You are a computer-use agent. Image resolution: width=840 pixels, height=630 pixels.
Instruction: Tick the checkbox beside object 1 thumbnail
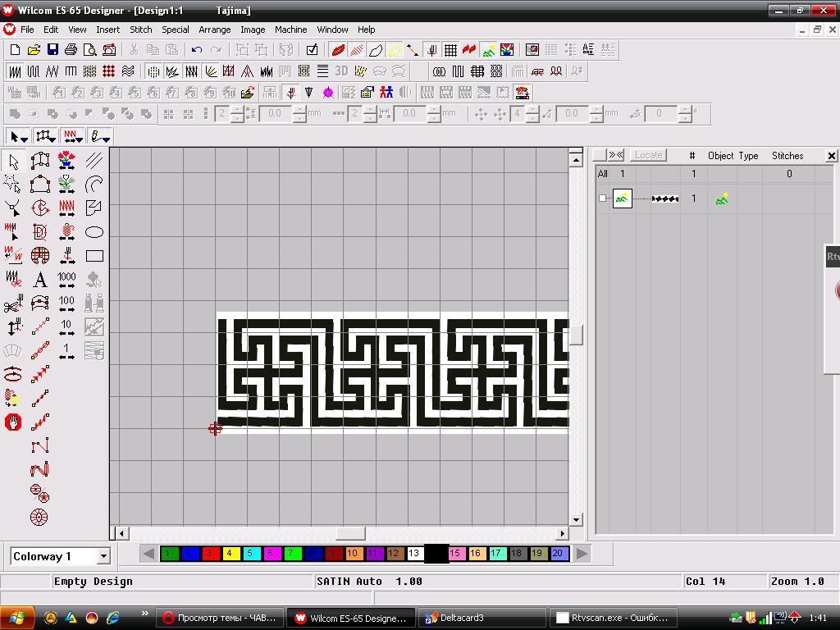(x=603, y=199)
